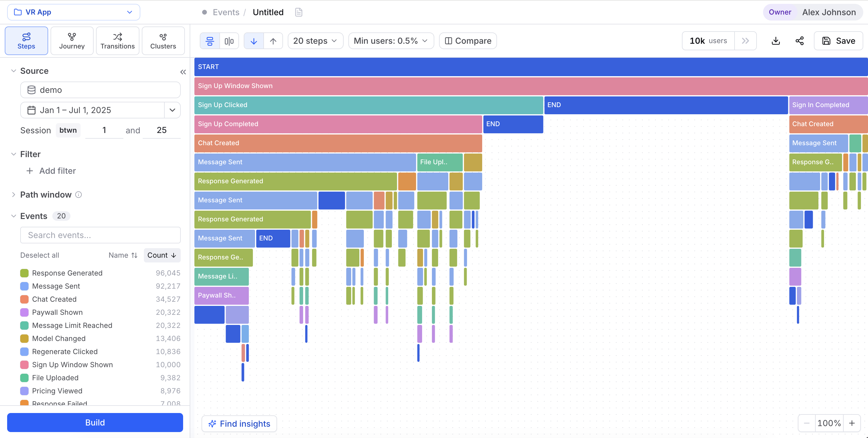Image resolution: width=868 pixels, height=438 pixels.
Task: Switch to the Clusters tab
Action: point(163,41)
